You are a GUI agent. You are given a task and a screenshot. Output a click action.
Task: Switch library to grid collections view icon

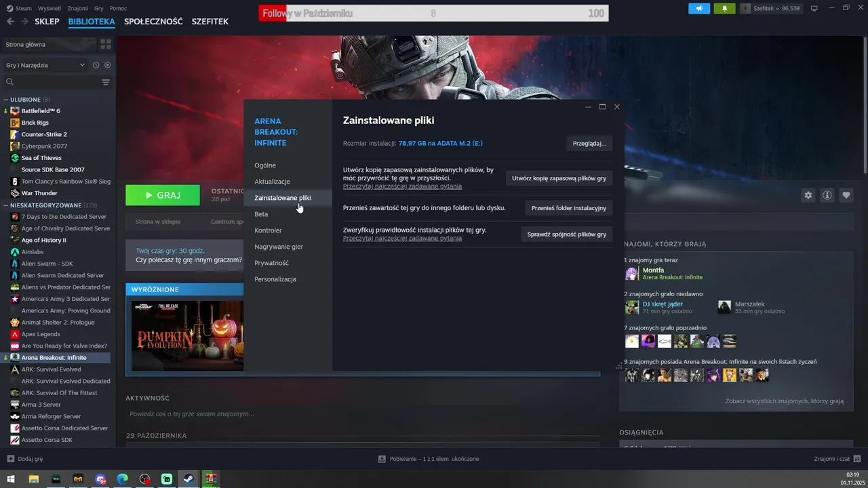click(x=106, y=44)
